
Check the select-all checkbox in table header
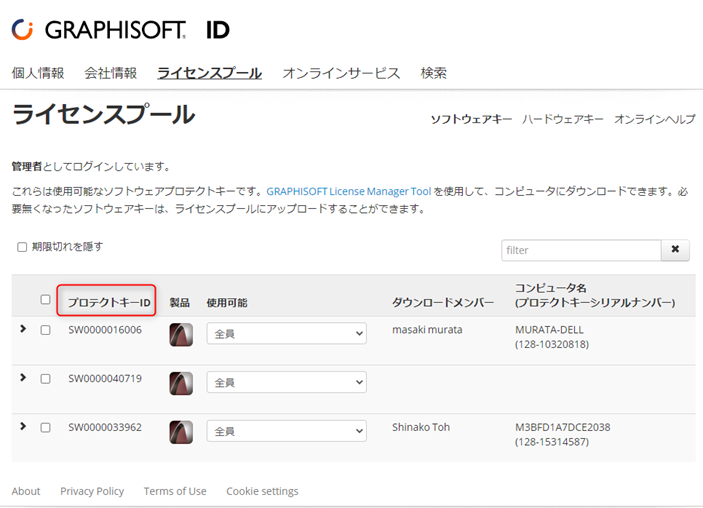pos(45,300)
